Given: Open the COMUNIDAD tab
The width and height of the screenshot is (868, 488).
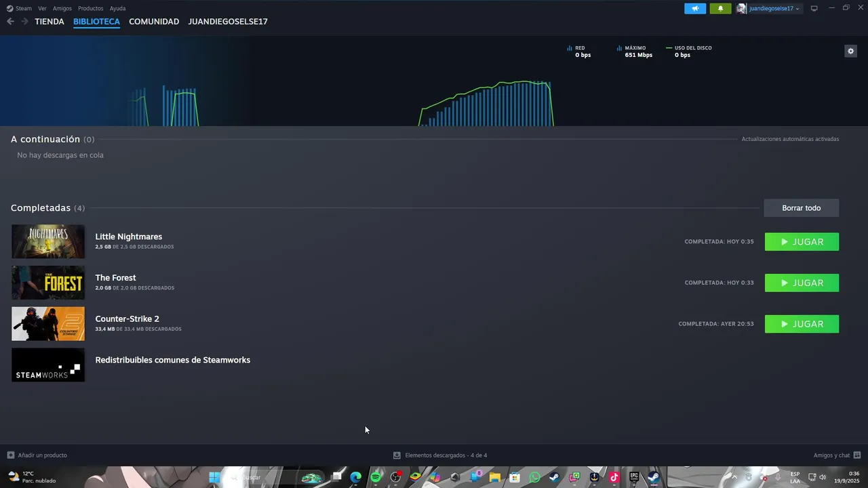Looking at the screenshot, I should [154, 22].
